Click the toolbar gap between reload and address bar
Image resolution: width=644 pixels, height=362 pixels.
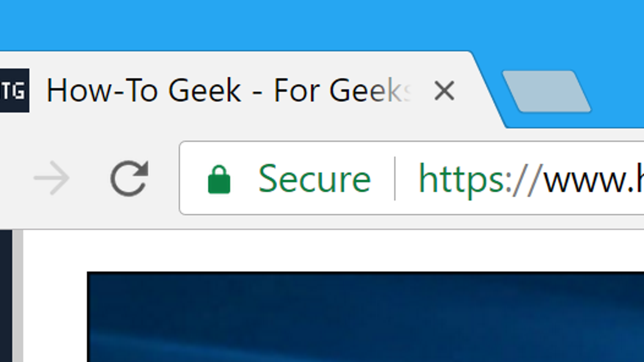click(x=164, y=179)
